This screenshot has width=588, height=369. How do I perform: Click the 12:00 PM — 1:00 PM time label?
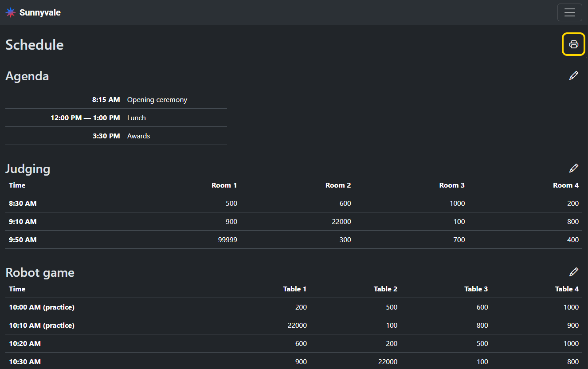pos(85,118)
